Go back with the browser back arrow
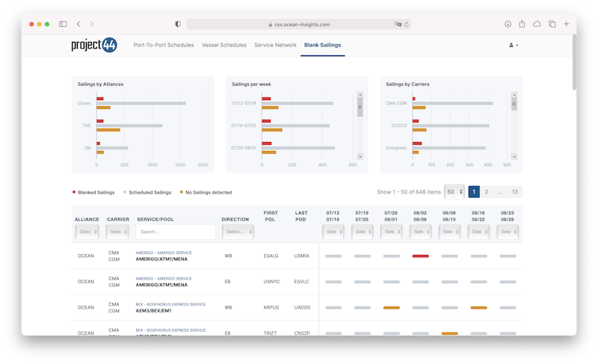This screenshot has width=598, height=364. [x=78, y=24]
